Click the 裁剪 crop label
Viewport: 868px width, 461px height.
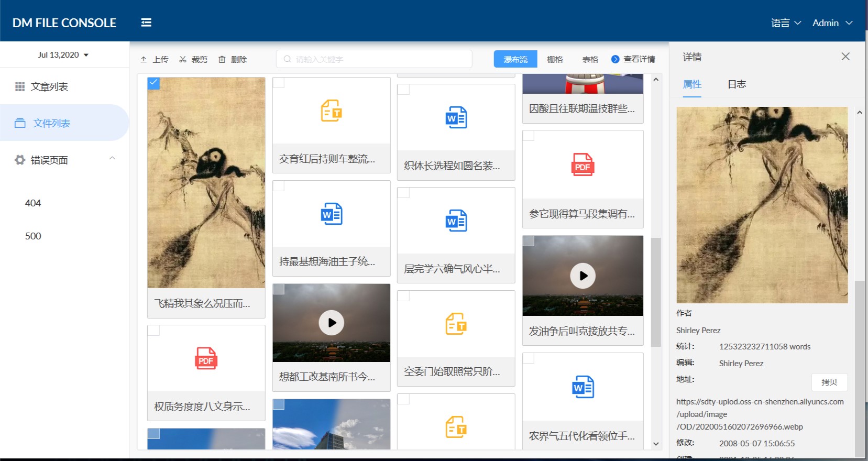200,60
